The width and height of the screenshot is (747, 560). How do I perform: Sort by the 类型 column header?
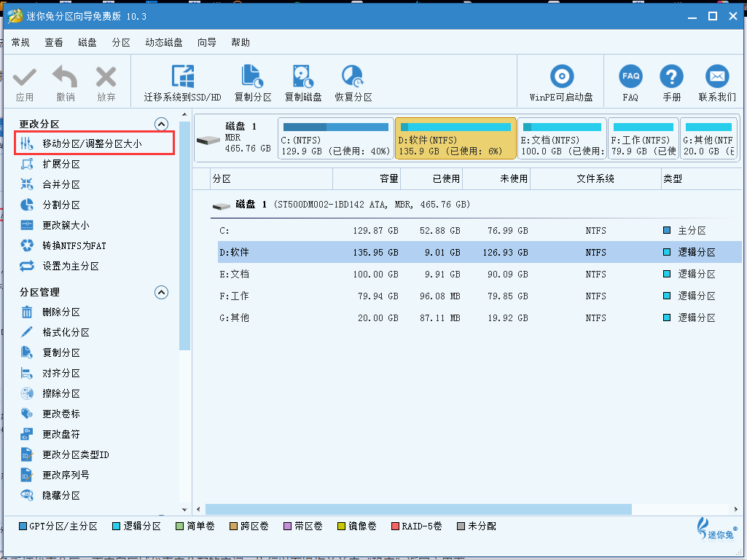701,179
